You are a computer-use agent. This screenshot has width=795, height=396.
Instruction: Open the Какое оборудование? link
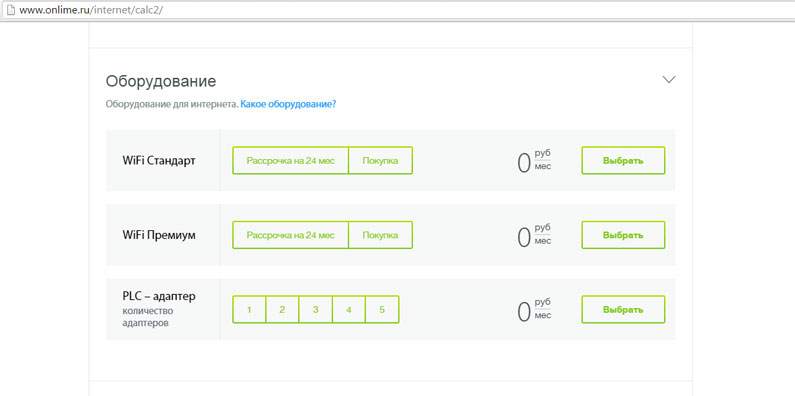coord(288,104)
